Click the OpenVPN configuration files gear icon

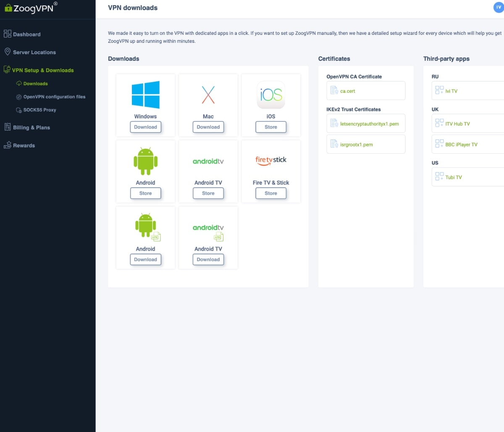pyautogui.click(x=19, y=97)
